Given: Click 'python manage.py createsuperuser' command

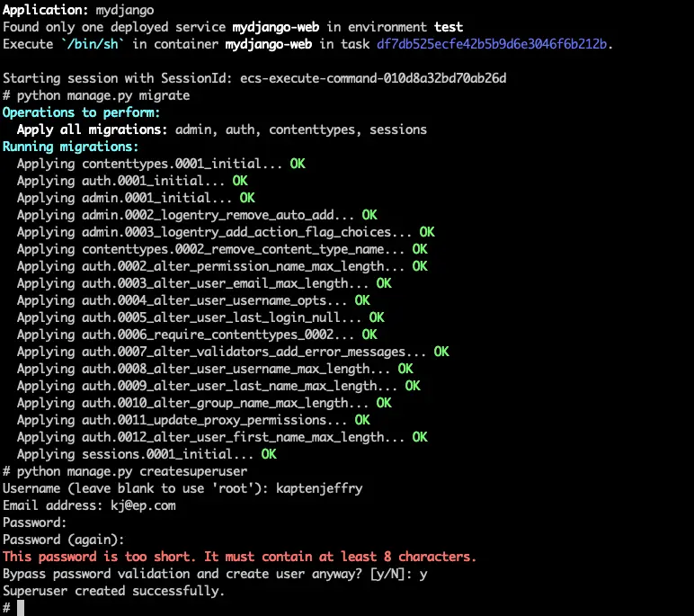Looking at the screenshot, I should tap(132, 471).
